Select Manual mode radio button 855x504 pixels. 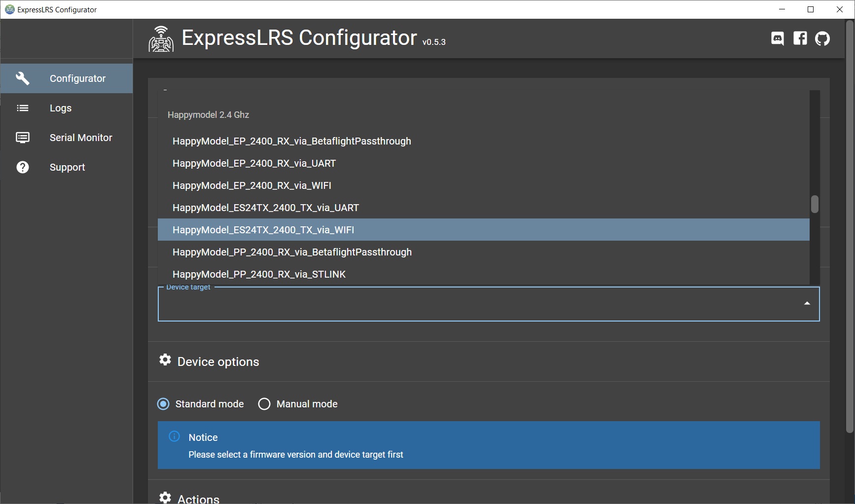264,404
